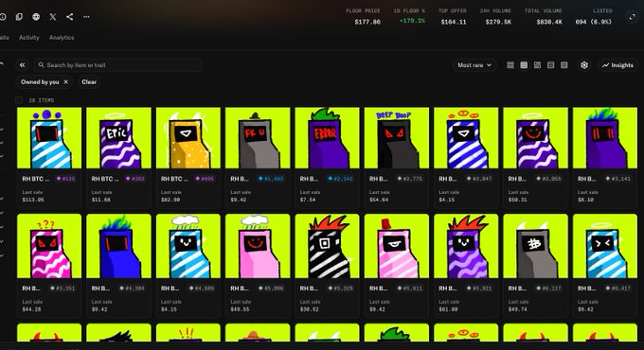Click the 24H volume value $279.5K
The height and width of the screenshot is (350, 644).
(x=498, y=22)
